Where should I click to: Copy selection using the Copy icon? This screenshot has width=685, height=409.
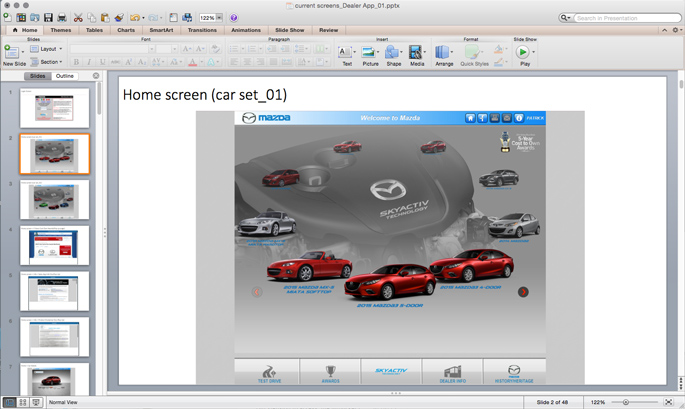91,17
